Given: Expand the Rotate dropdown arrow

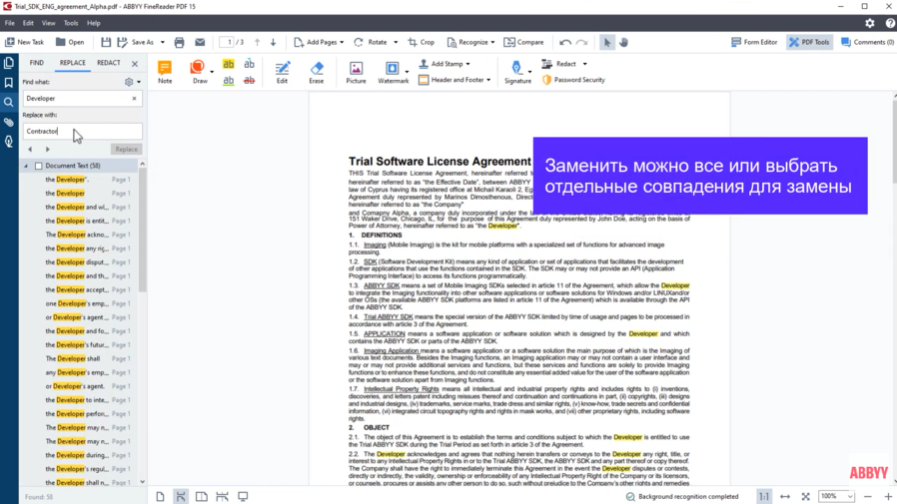Looking at the screenshot, I should [x=395, y=42].
